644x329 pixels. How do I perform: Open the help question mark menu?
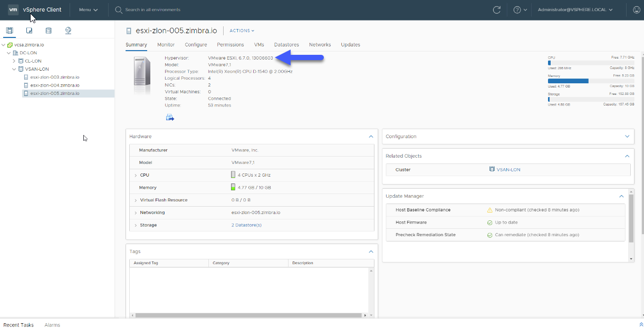(x=520, y=9)
